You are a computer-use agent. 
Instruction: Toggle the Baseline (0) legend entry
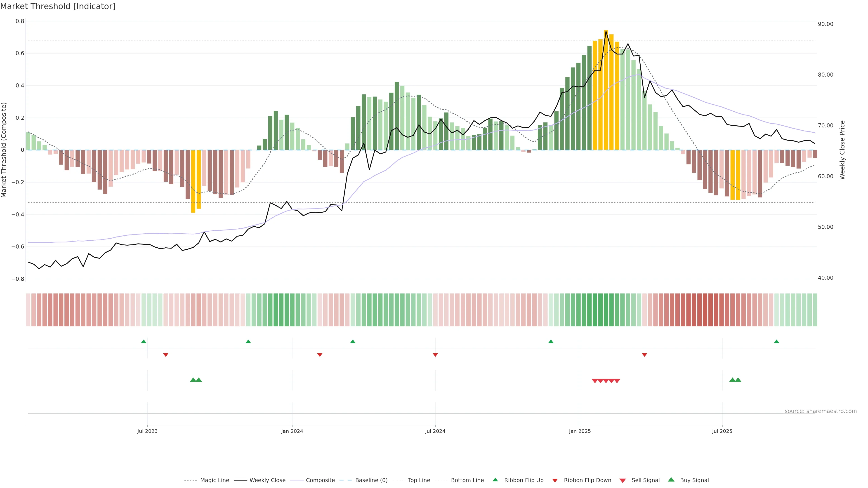click(371, 480)
